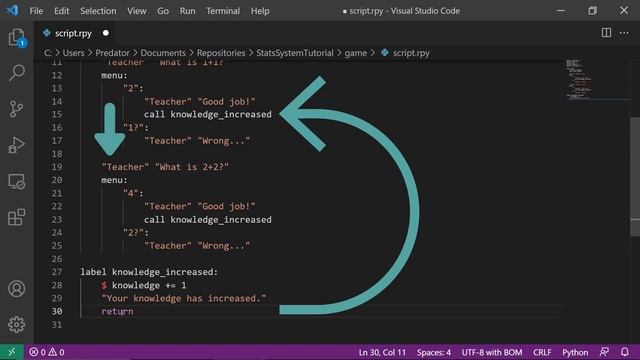Open the Extensions view
Viewport: 640px width, 360px height.
[16, 217]
